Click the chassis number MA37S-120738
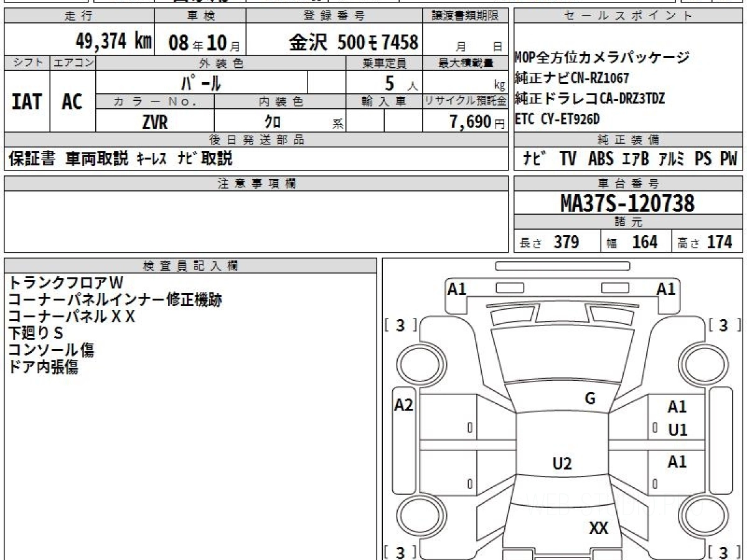747x560 pixels. coord(627,203)
